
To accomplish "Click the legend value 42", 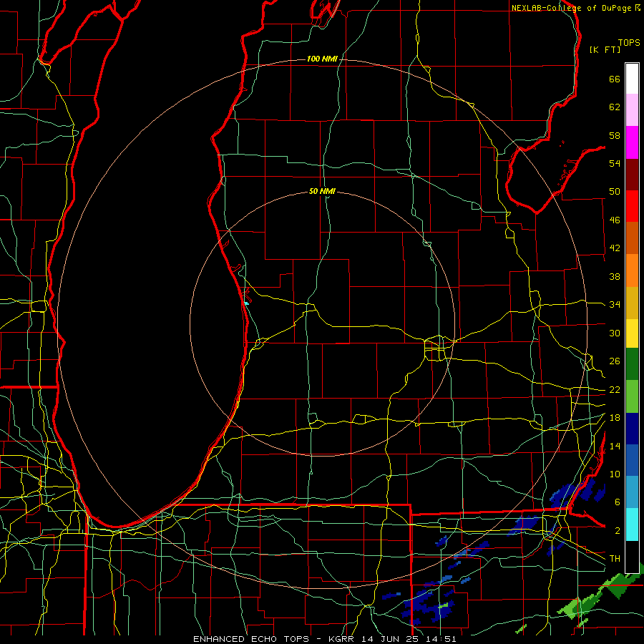I will tap(615, 248).
